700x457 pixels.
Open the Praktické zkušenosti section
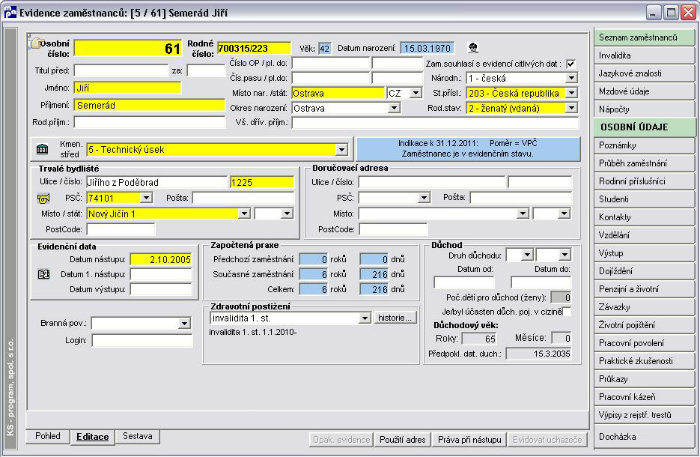tap(644, 361)
